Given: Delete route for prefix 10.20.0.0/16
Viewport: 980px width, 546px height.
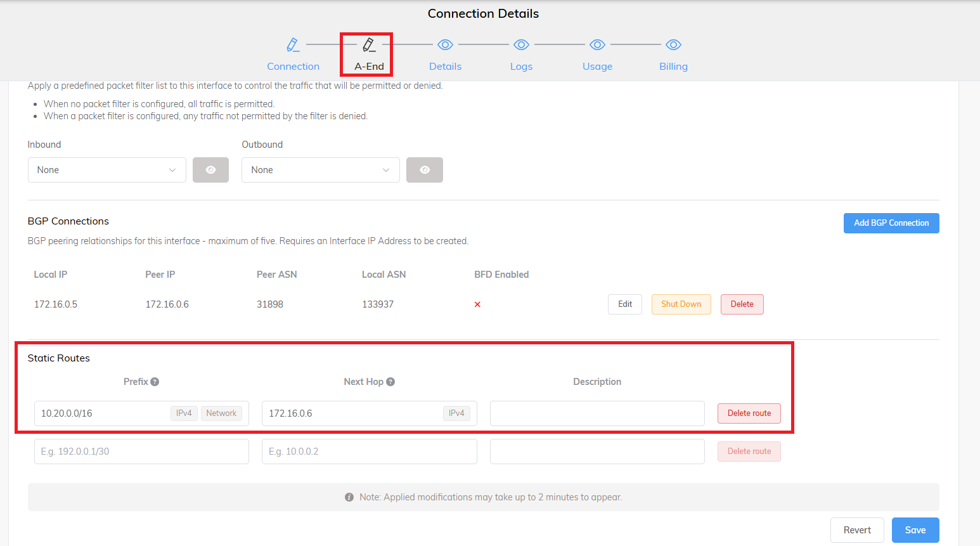Looking at the screenshot, I should 749,413.
